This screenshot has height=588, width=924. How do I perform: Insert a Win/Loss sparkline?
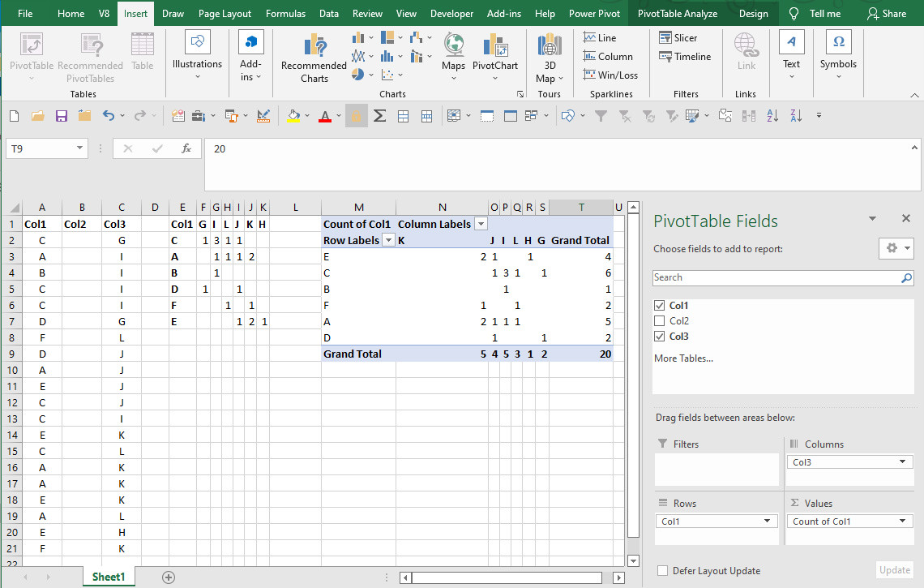click(x=610, y=75)
